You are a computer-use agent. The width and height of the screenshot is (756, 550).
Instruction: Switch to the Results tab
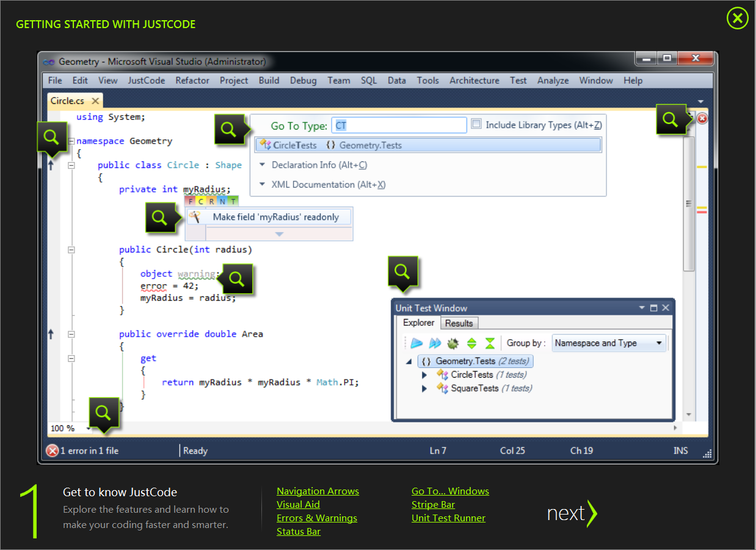(x=459, y=323)
